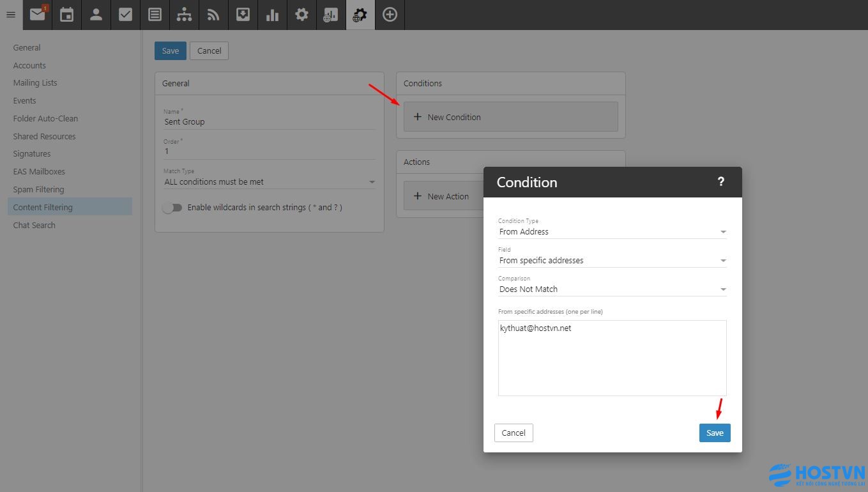Open the Domain Reports globe chart icon
This screenshot has width=868, height=492.
pos(331,15)
